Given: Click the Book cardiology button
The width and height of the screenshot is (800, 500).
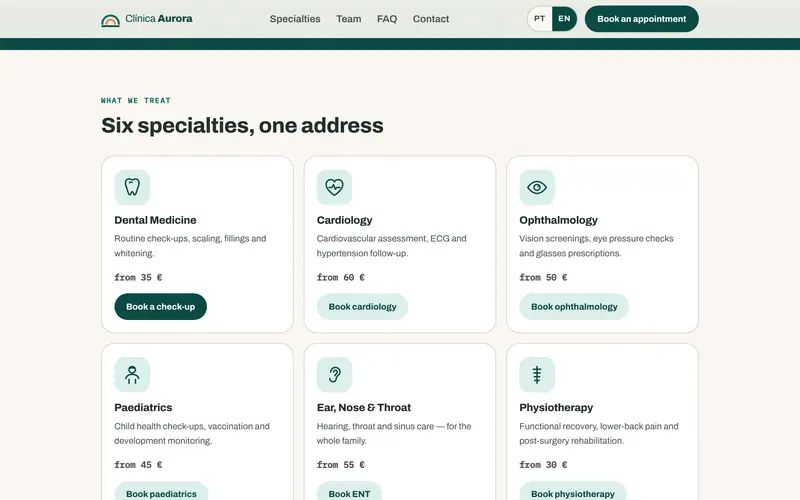Looking at the screenshot, I should coord(362,307).
